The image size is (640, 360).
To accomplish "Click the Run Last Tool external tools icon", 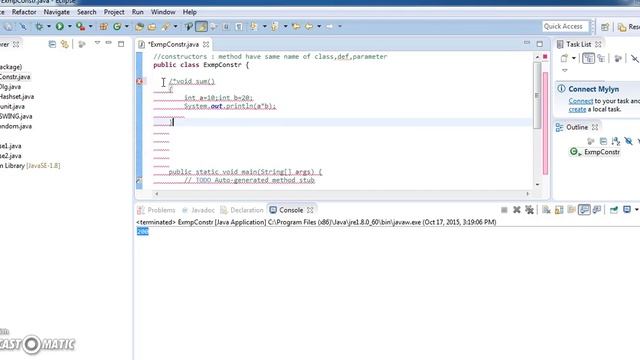I will point(80,27).
